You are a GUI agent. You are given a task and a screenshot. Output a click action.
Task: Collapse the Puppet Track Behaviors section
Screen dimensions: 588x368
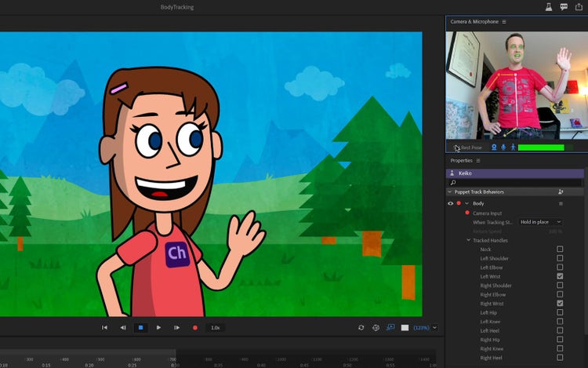[450, 191]
